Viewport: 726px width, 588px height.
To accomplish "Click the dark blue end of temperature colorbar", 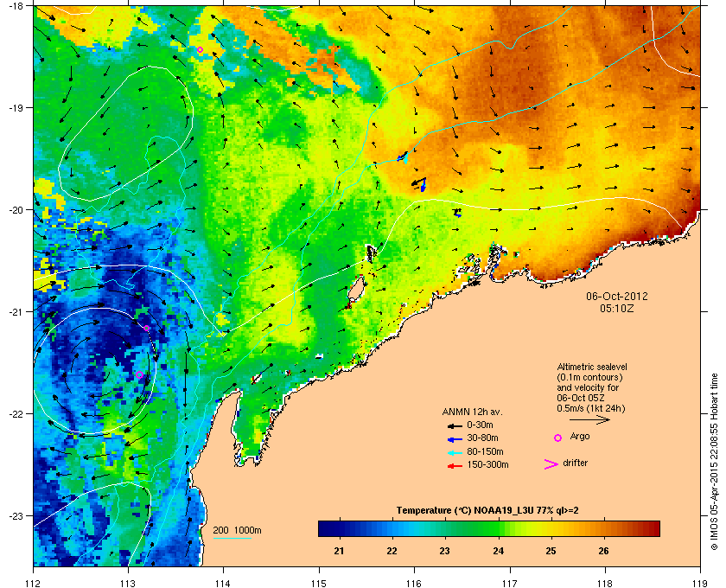I will click(324, 528).
